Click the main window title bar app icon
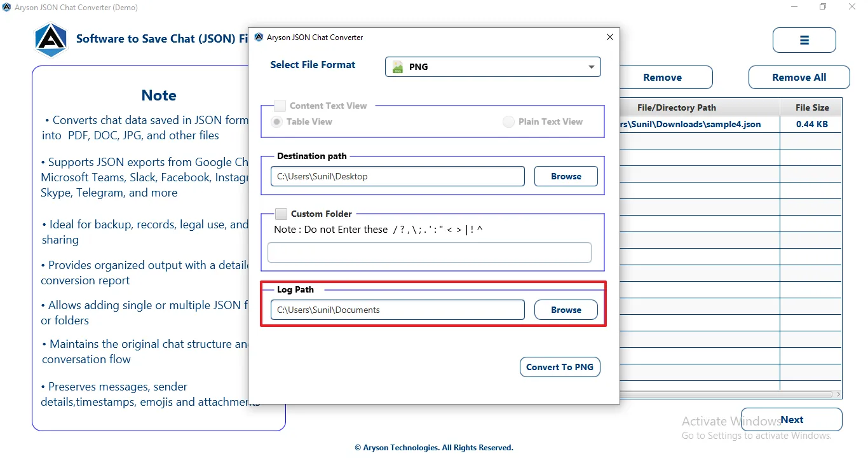868x463 pixels. pos(6,8)
